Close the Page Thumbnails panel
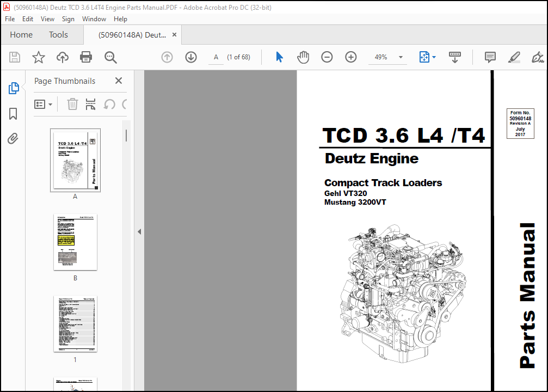 [119, 81]
